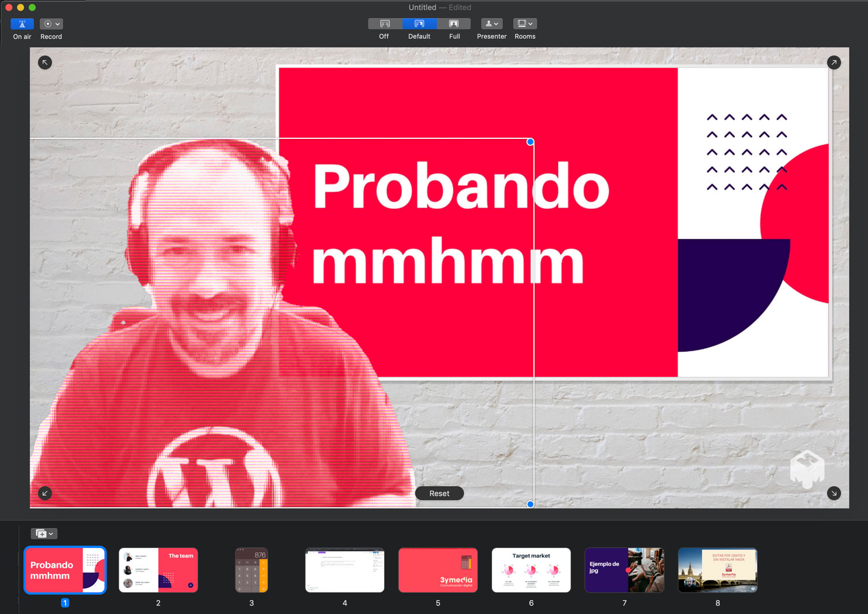868x614 pixels.
Task: Select the Probando mmhmm slide thumbnail
Action: (x=65, y=570)
